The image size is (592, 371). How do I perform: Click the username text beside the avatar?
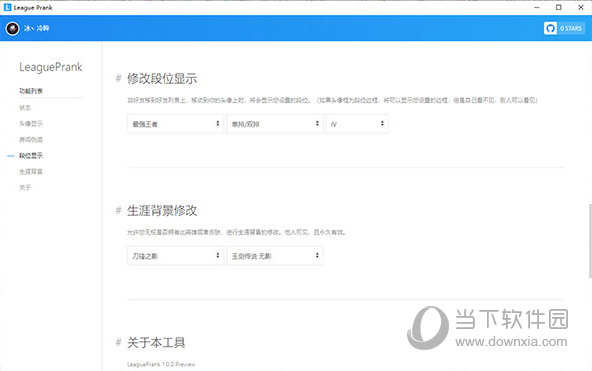(x=37, y=28)
